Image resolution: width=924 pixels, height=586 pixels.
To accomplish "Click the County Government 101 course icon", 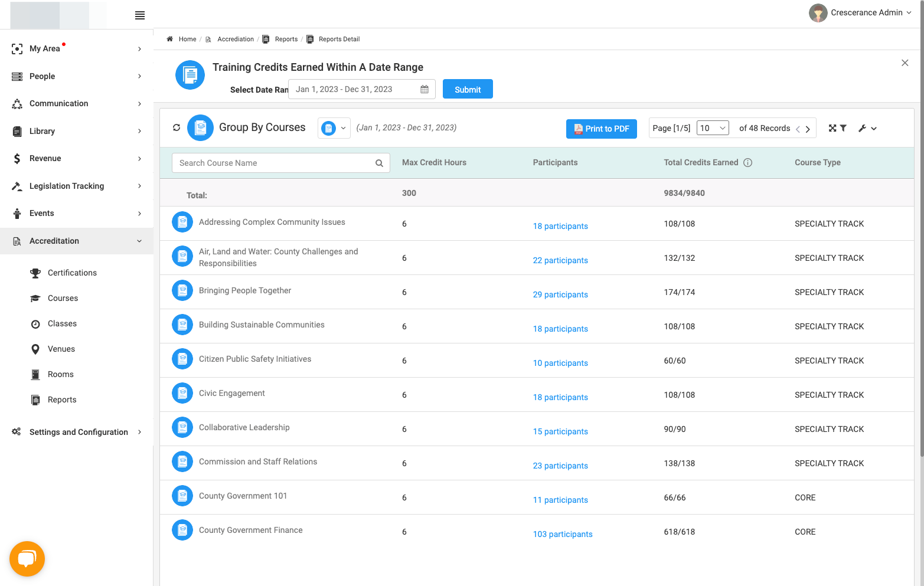I will tap(182, 496).
